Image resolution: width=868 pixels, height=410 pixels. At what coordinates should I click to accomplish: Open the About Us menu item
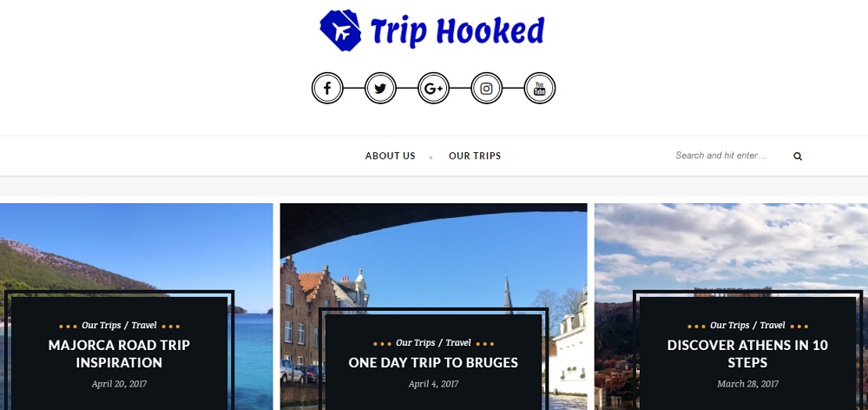pos(391,155)
